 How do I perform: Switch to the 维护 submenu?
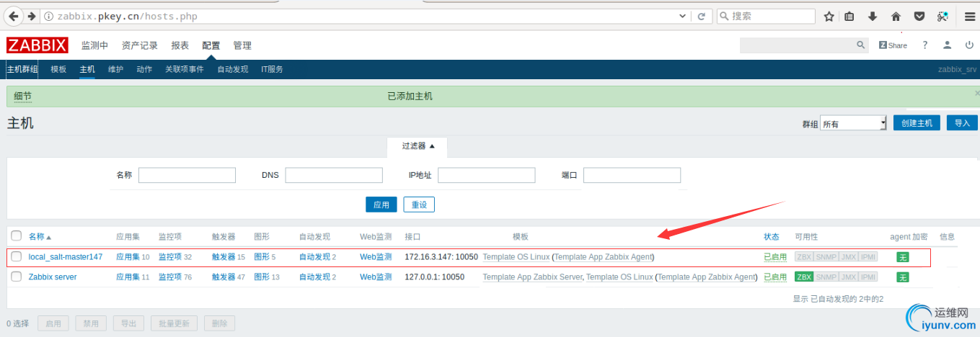coord(115,69)
